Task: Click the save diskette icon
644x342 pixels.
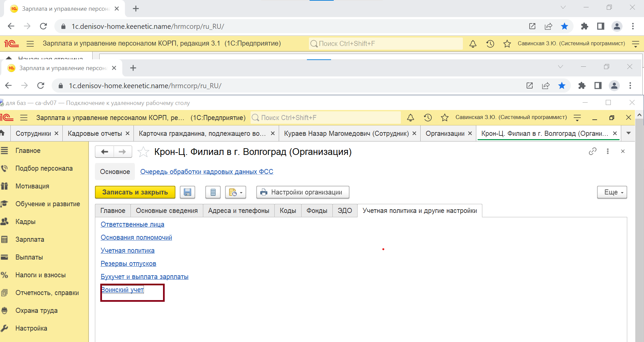Action: (187, 192)
